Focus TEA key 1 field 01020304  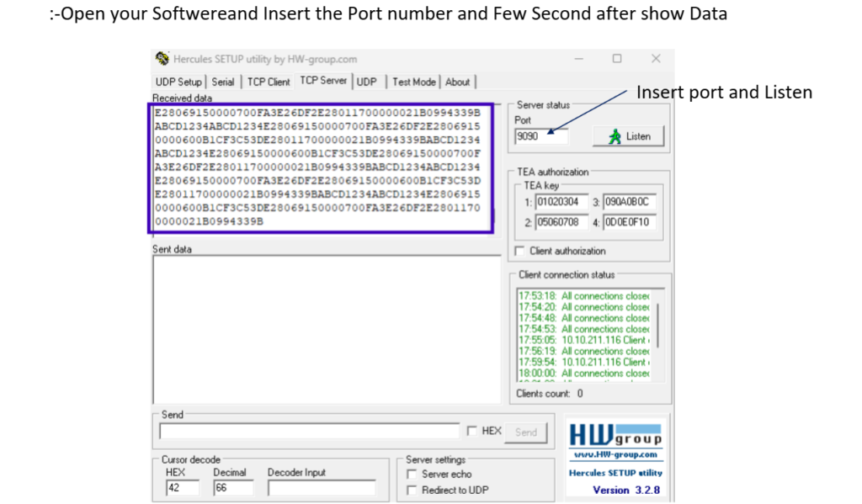[561, 202]
